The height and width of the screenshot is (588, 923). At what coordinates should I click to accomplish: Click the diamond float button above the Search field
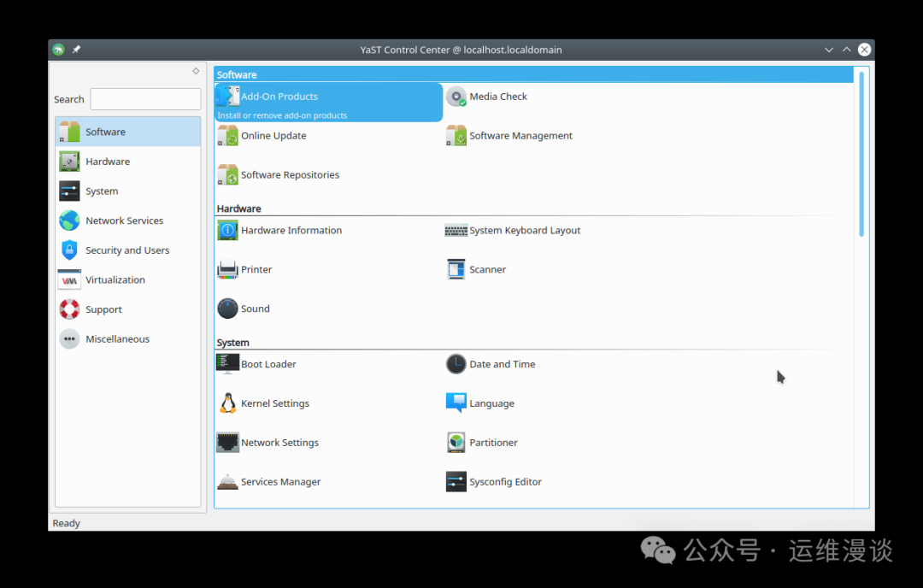[196, 71]
